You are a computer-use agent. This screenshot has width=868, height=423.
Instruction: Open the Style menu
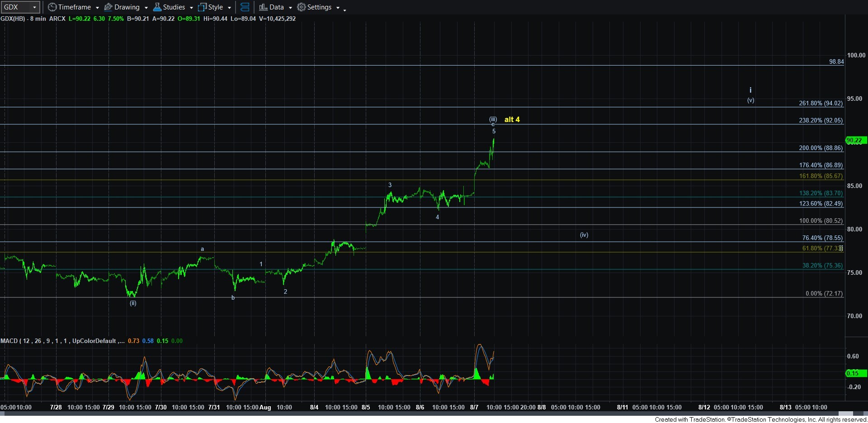215,7
